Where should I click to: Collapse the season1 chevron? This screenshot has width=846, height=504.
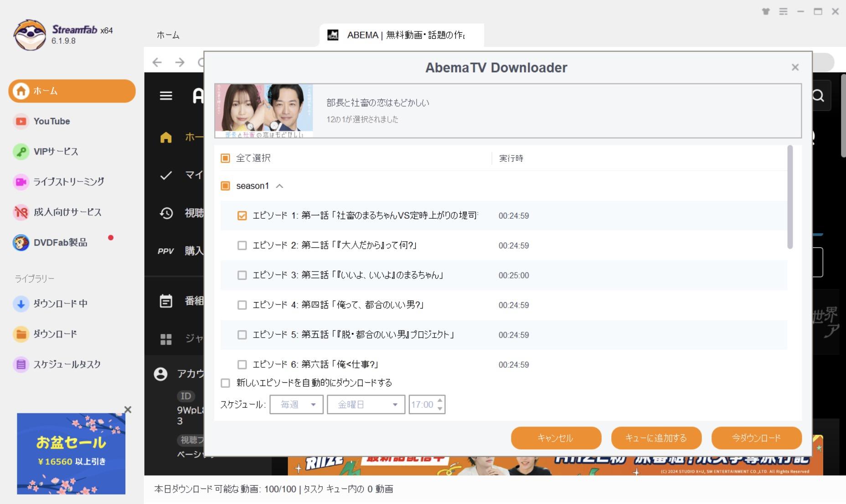point(279,186)
